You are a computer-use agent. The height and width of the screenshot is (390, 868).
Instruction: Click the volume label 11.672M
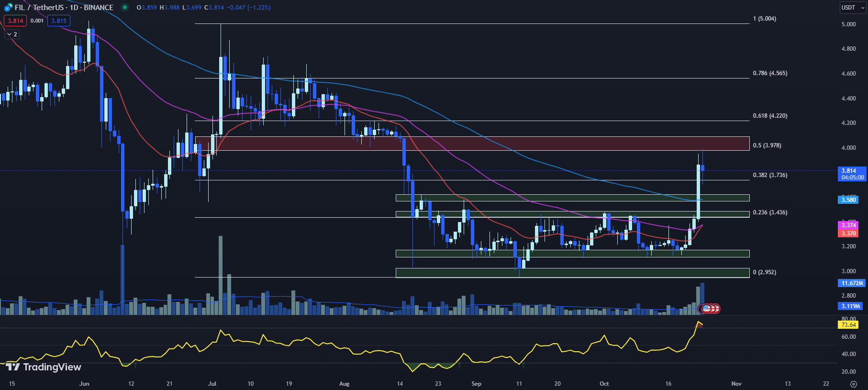click(852, 283)
